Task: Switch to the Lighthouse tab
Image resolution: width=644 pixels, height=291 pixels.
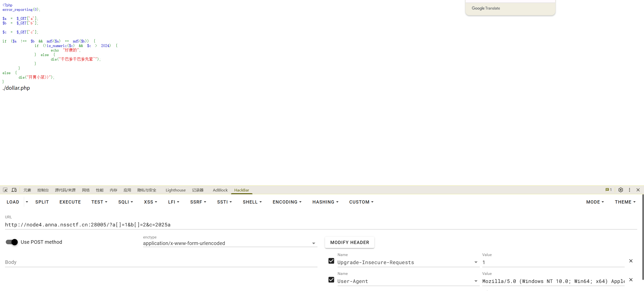Action: [x=176, y=190]
